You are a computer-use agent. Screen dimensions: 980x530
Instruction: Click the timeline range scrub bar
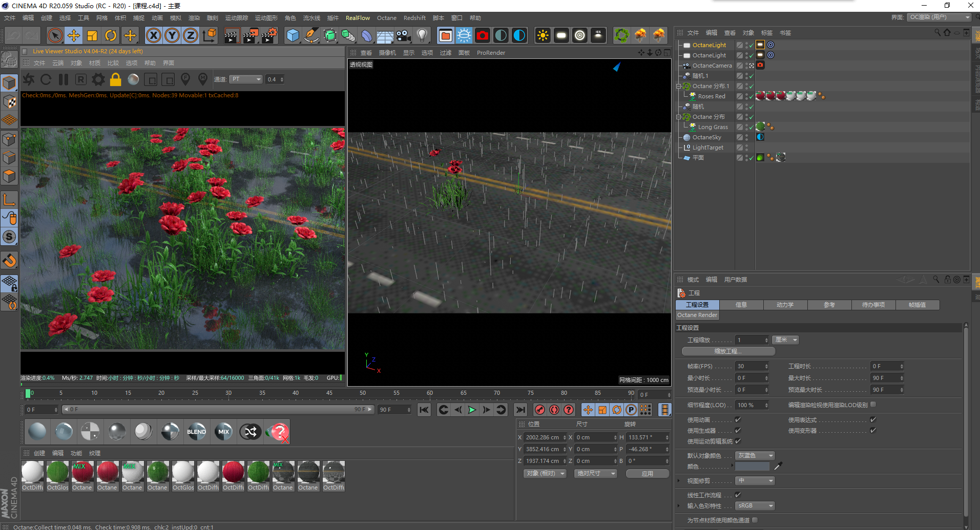click(218, 410)
